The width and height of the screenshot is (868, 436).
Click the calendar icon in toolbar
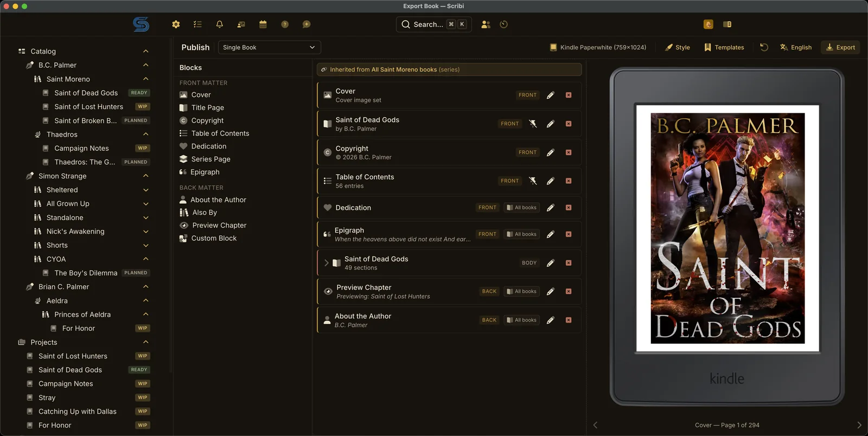click(263, 24)
